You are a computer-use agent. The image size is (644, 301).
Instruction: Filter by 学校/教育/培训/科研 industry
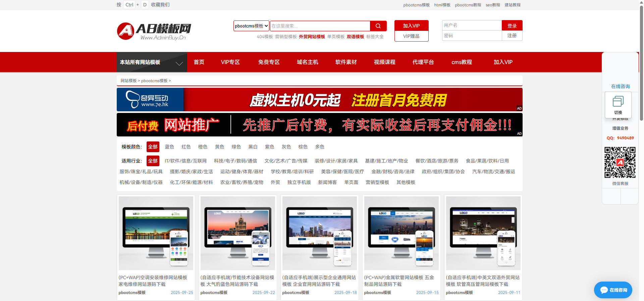pos(292,172)
